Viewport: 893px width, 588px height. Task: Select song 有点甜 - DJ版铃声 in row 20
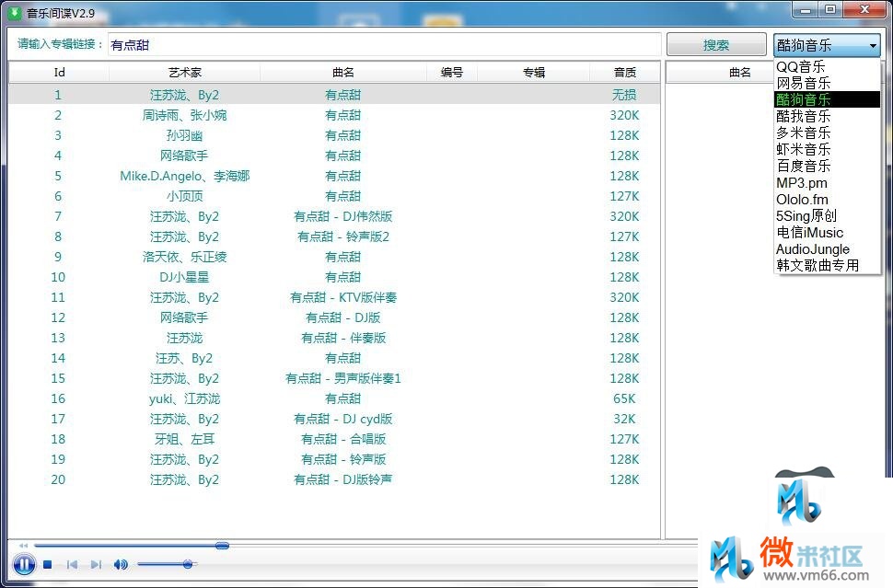342,479
